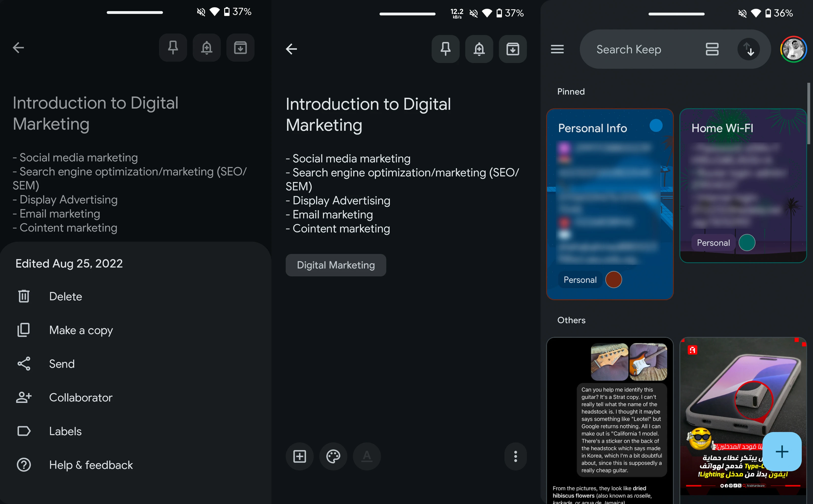
Task: Click the share icon beside Send
Action: (24, 364)
